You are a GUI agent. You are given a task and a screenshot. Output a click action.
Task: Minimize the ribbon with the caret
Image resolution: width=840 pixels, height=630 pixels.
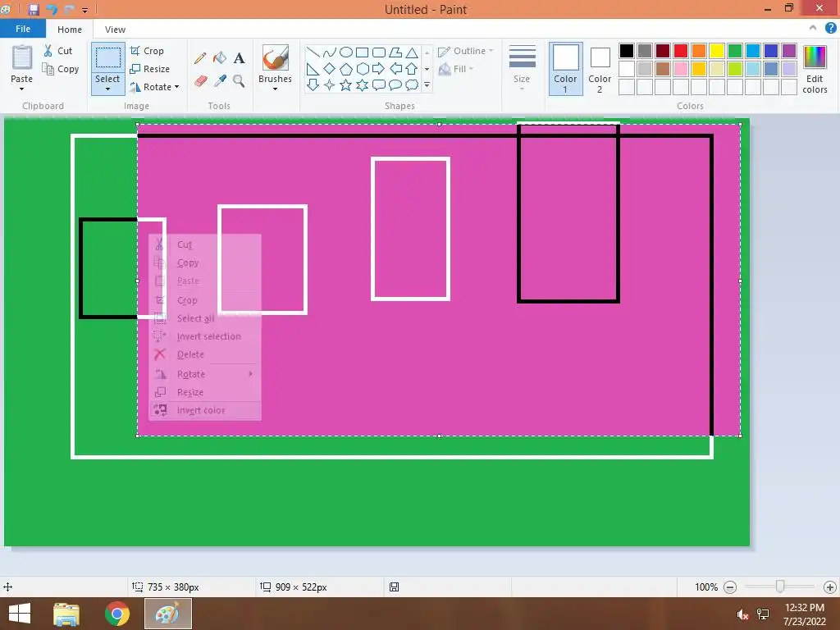(x=813, y=28)
